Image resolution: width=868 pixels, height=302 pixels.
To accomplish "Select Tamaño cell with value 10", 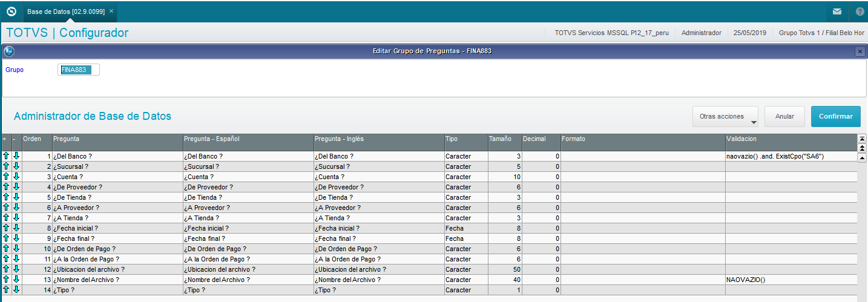I will point(505,177).
